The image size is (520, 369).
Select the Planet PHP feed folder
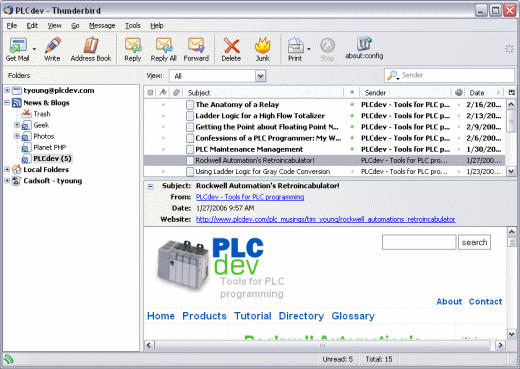pos(49,147)
